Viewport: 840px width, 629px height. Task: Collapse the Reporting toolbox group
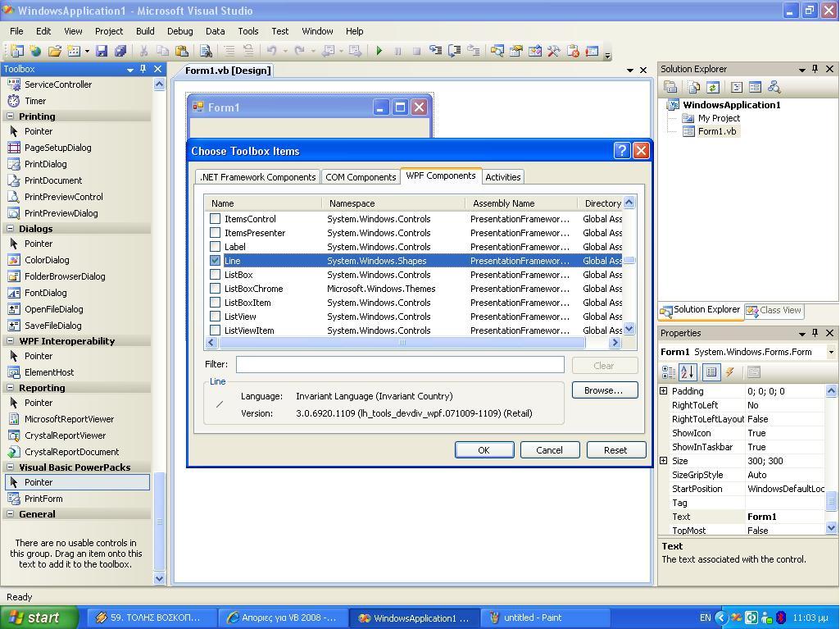[x=10, y=388]
